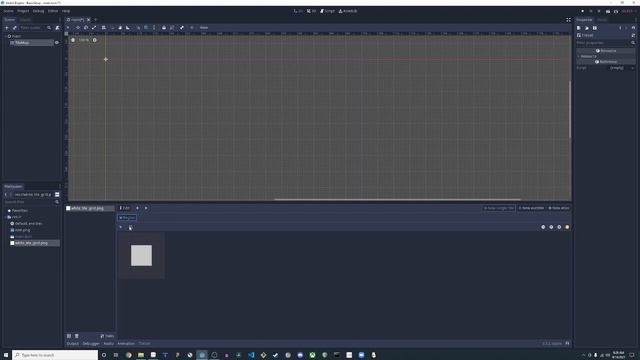The image size is (640, 360).
Task: Toggle distraction free mode icon
Action: pos(568,20)
